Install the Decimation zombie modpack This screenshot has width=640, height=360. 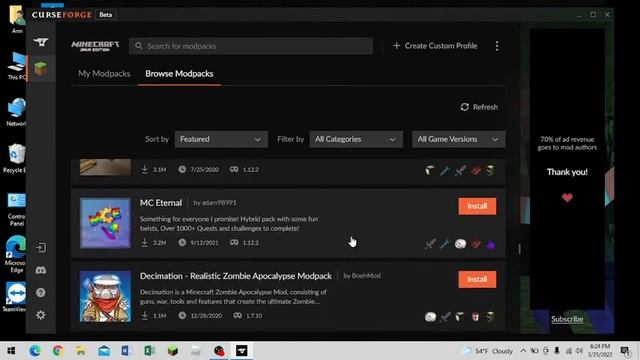click(x=477, y=279)
